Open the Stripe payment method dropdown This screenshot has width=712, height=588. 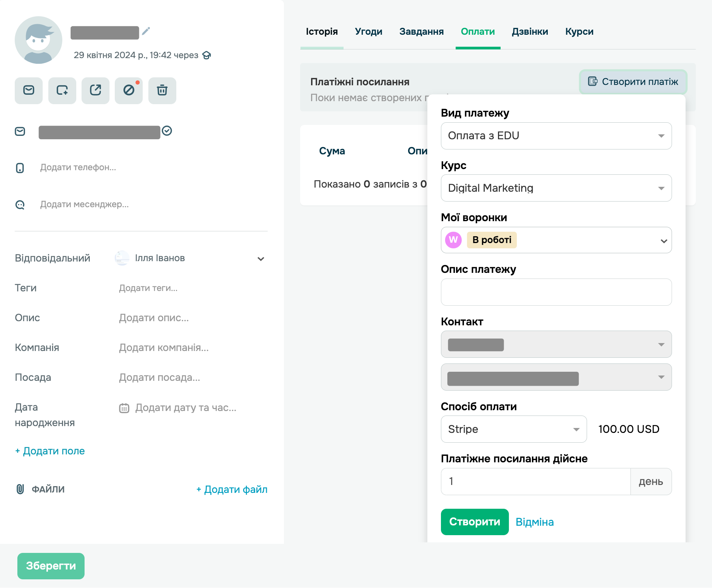coord(513,429)
